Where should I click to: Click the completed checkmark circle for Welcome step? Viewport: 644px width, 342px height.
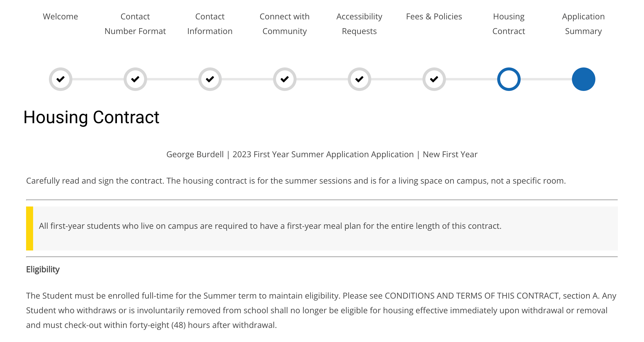click(x=60, y=79)
